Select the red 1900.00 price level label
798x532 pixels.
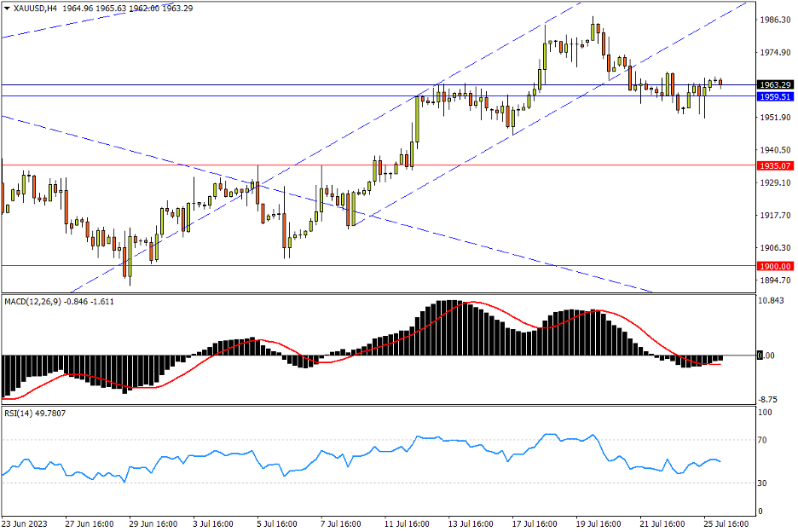[x=775, y=266]
